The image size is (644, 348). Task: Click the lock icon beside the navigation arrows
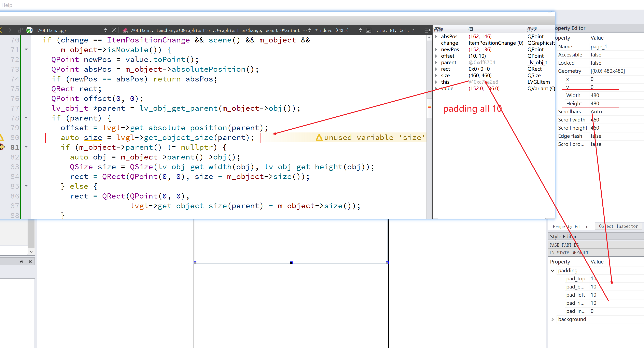pos(20,30)
